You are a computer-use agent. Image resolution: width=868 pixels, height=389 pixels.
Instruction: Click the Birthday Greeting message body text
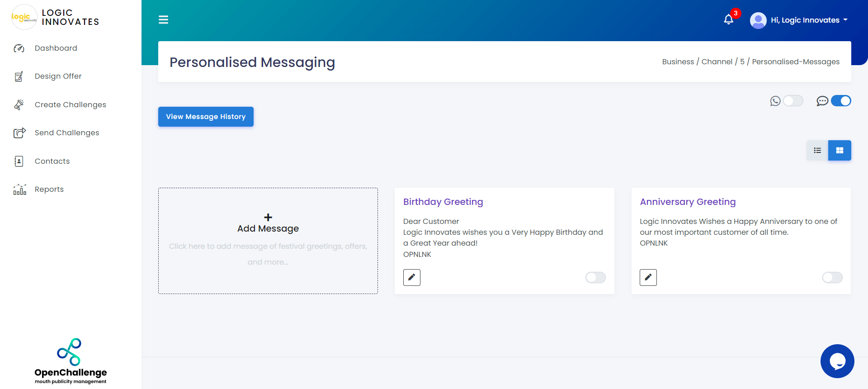(503, 237)
